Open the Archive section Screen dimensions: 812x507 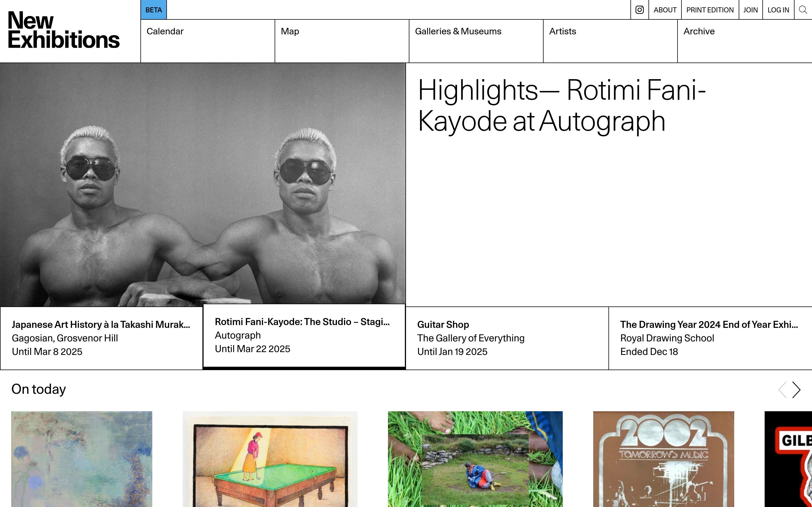coord(745,41)
